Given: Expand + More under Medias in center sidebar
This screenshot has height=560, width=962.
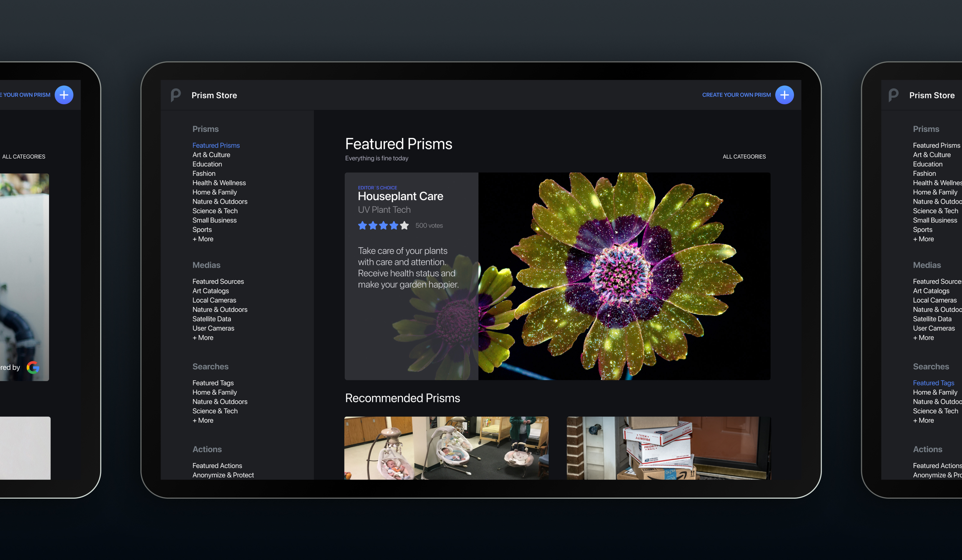Looking at the screenshot, I should (203, 338).
